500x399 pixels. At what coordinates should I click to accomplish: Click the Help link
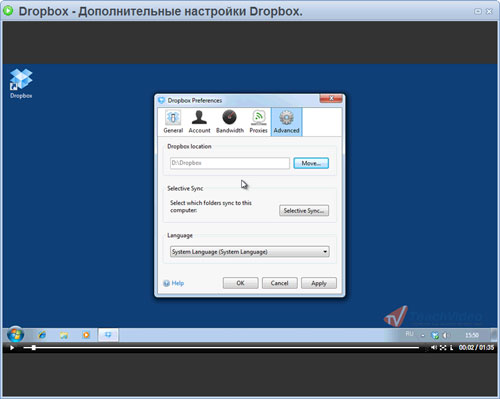(178, 283)
